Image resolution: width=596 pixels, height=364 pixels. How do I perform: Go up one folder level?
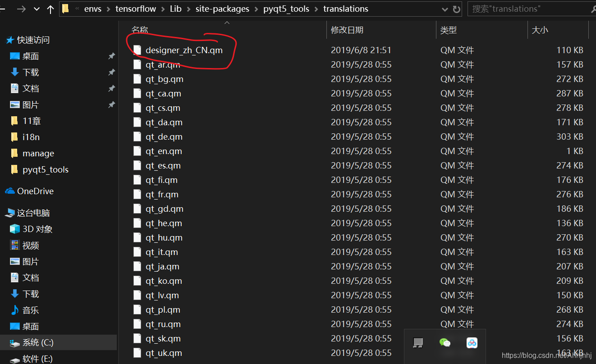[x=50, y=9]
